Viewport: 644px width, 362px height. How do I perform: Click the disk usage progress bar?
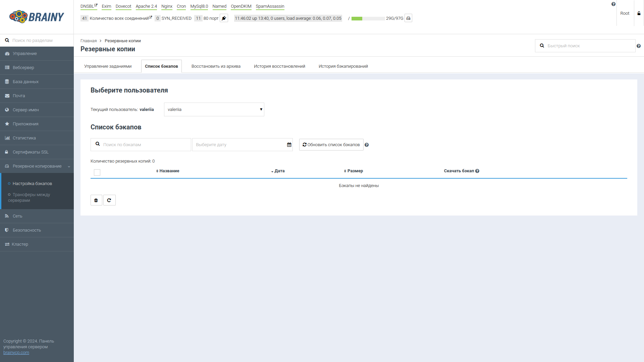(x=368, y=18)
